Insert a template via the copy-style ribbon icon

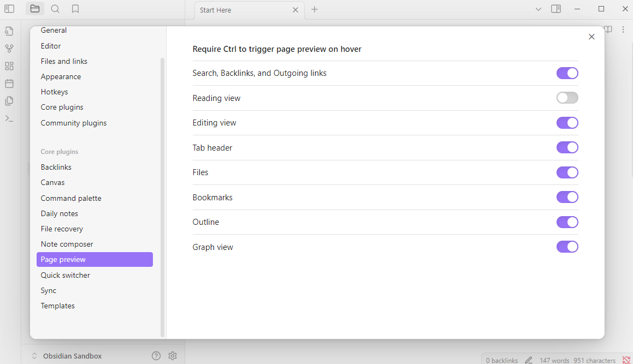[x=9, y=100]
